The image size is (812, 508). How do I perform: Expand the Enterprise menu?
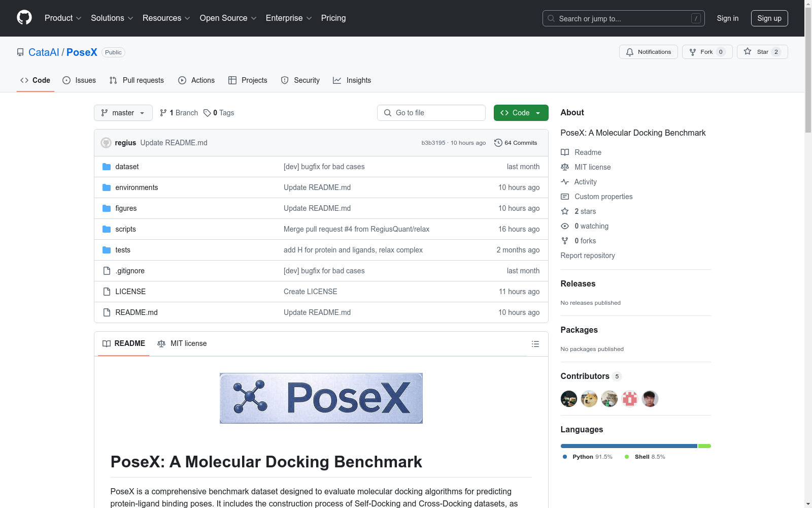coord(289,18)
